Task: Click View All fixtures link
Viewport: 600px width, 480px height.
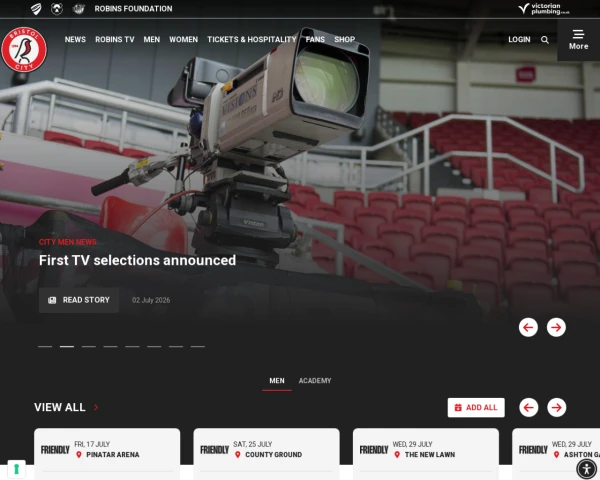Action: tap(60, 407)
